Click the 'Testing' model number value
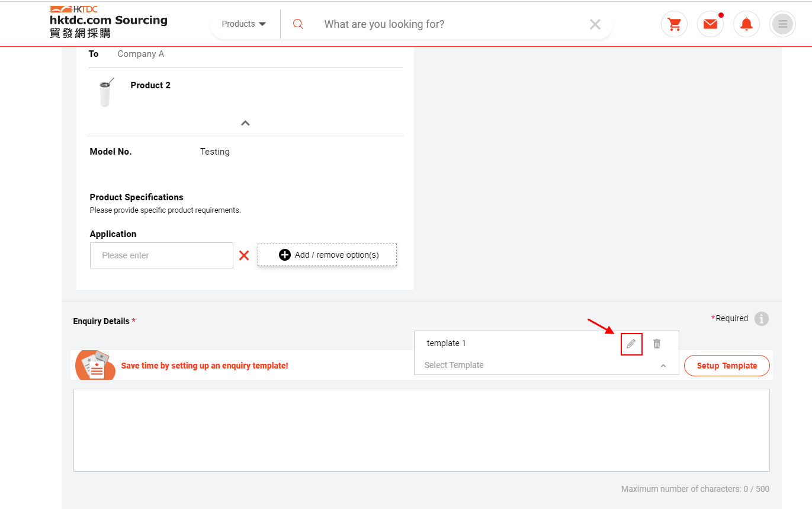The image size is (812, 509). 215,152
